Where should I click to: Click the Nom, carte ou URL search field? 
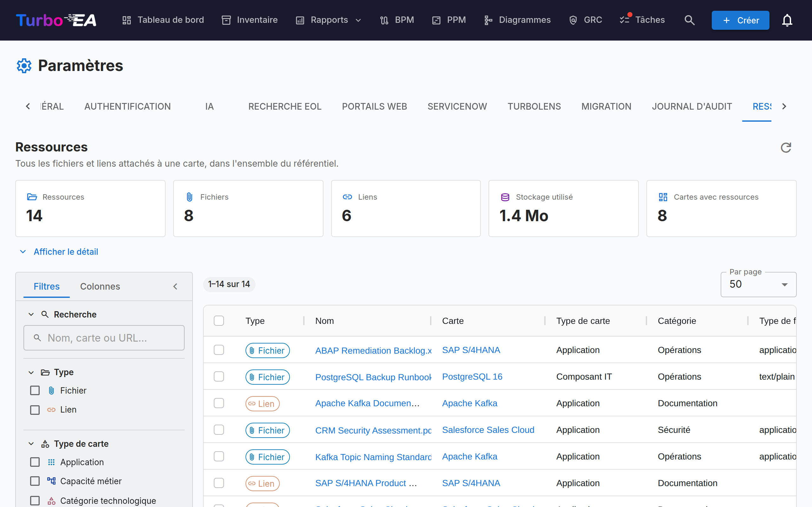click(104, 338)
